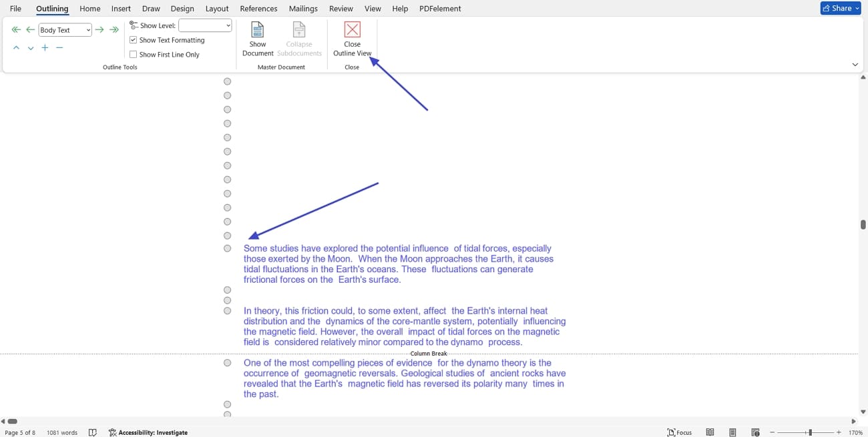Uncheck Show Text Formatting
Image resolution: width=868 pixels, height=437 pixels.
point(134,40)
